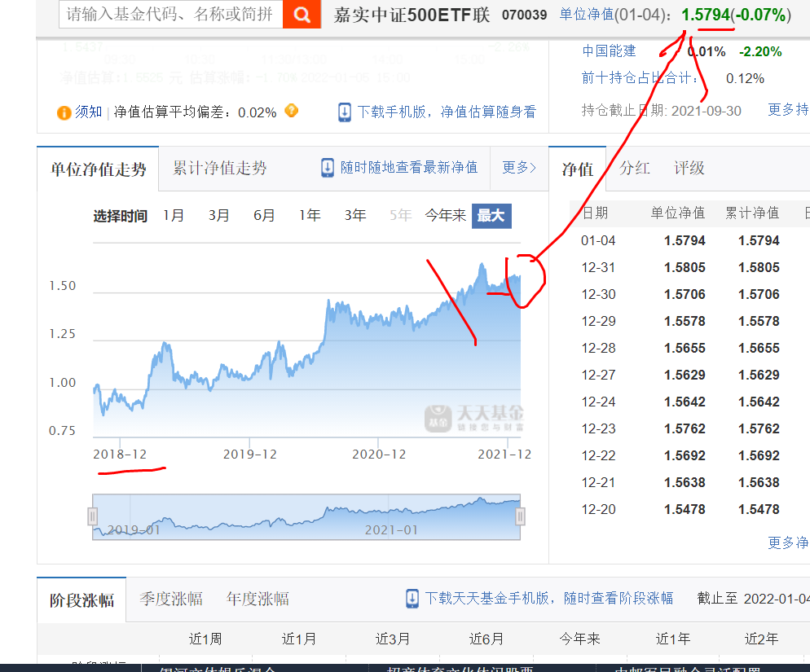Click the 12-20 date cell
810x672 pixels.
(598, 509)
